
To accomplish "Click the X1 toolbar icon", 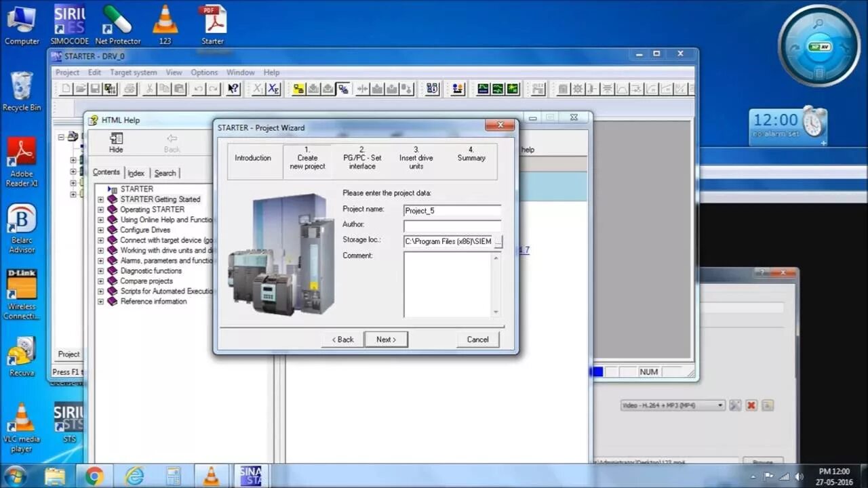I will coord(258,89).
